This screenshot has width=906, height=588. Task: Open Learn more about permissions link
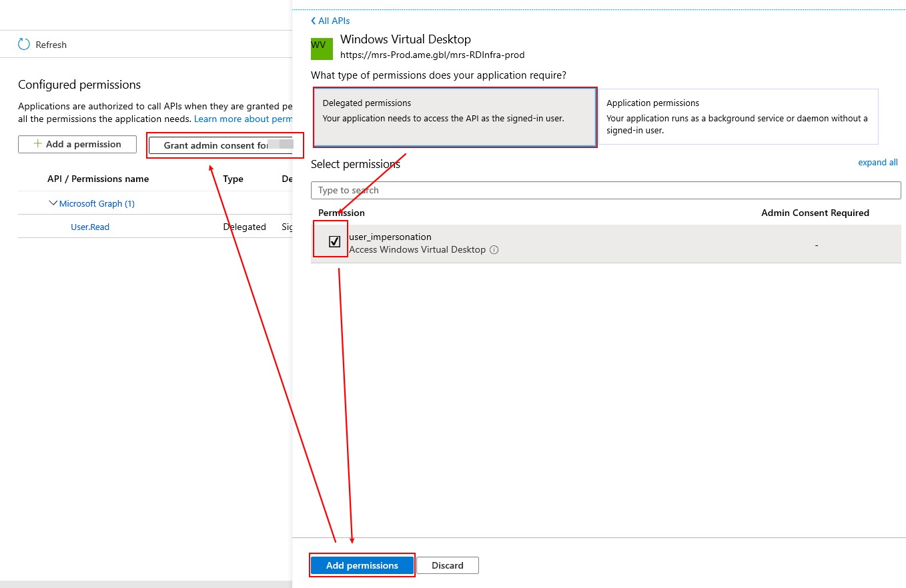tap(243, 119)
